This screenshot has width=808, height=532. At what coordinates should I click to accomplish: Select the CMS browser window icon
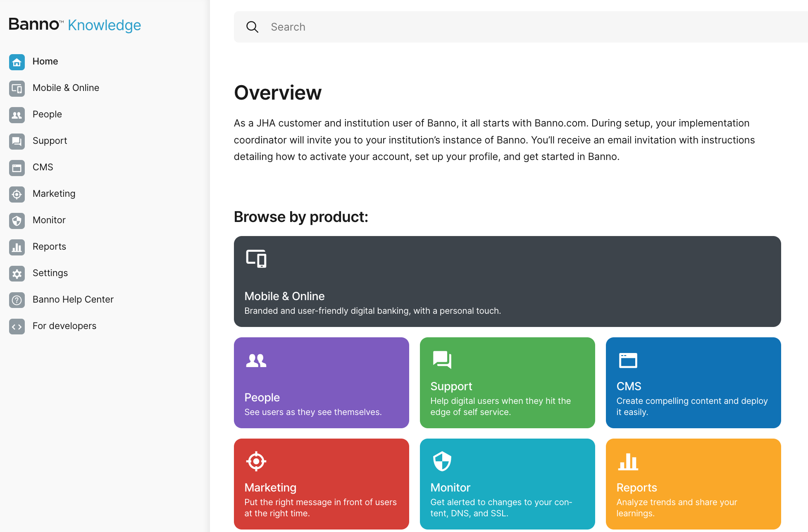17,168
